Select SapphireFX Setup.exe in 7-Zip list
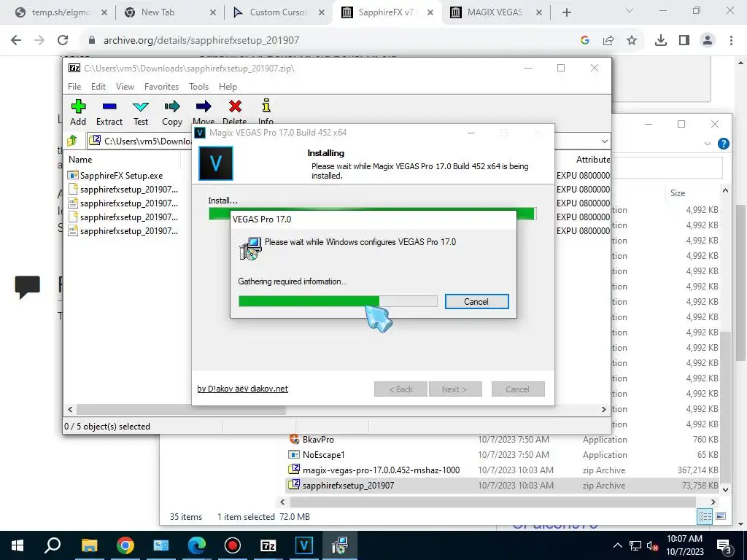 122,175
